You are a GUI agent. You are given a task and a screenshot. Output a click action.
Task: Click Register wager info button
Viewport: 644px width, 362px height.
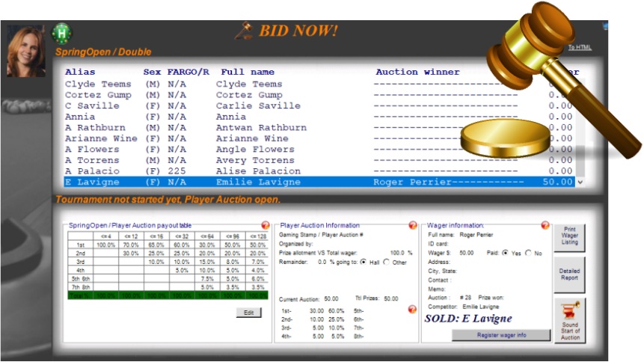pyautogui.click(x=500, y=335)
